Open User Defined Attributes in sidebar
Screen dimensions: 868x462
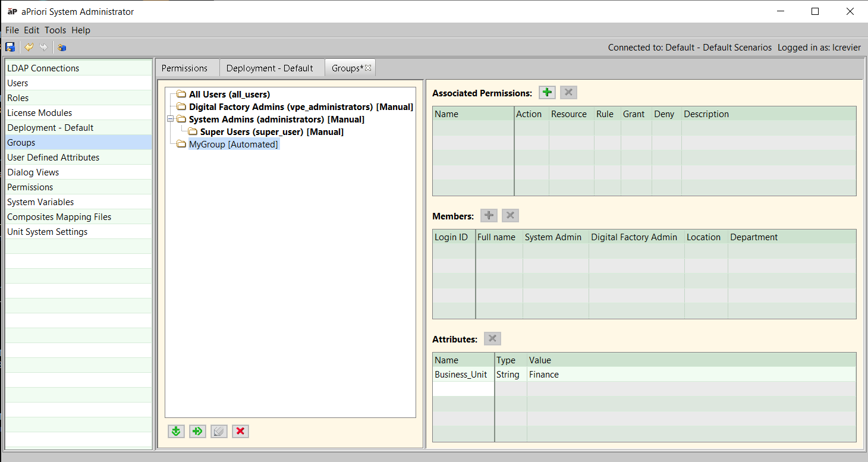click(x=53, y=158)
